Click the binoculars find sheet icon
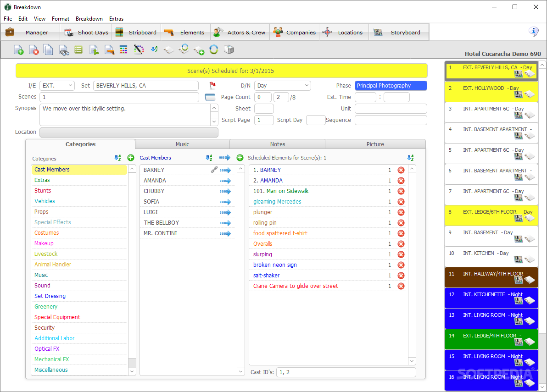Viewport: 547px width, 392px height. (64, 50)
